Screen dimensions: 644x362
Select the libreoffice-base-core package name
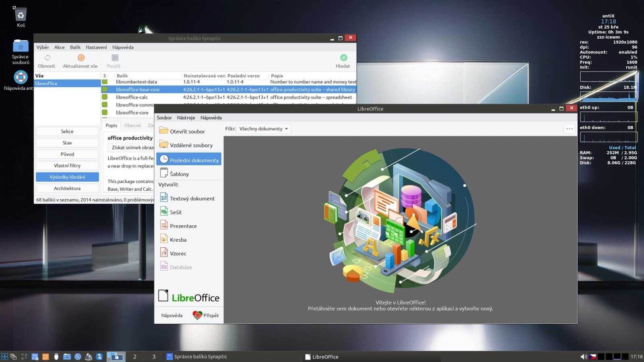(x=138, y=89)
